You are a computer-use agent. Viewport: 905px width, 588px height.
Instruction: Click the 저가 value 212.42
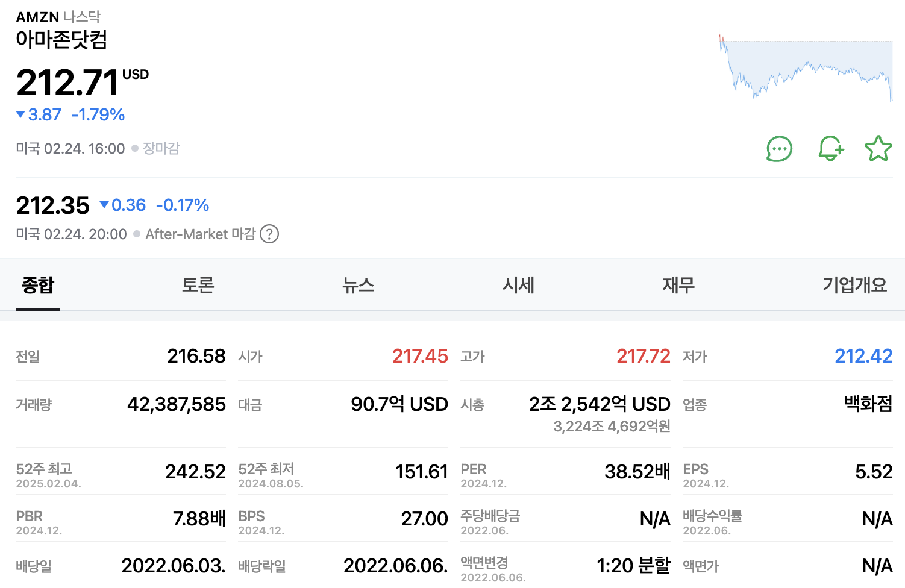[863, 356]
